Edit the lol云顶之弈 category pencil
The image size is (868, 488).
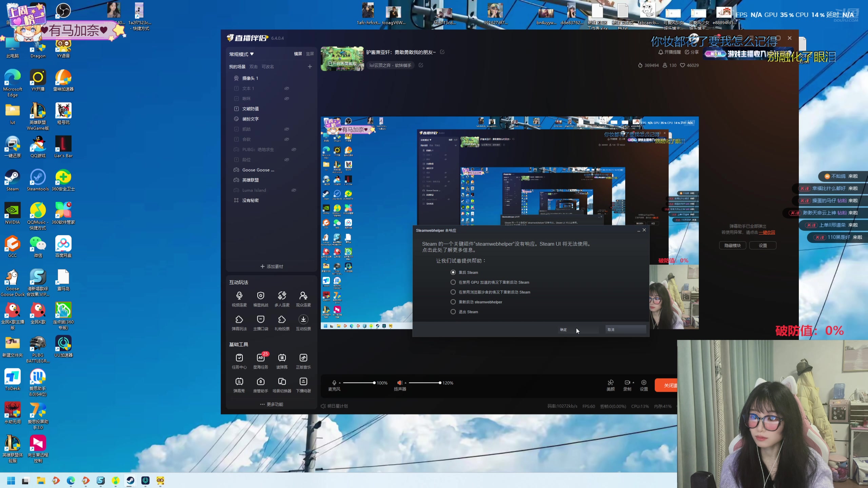click(x=421, y=65)
